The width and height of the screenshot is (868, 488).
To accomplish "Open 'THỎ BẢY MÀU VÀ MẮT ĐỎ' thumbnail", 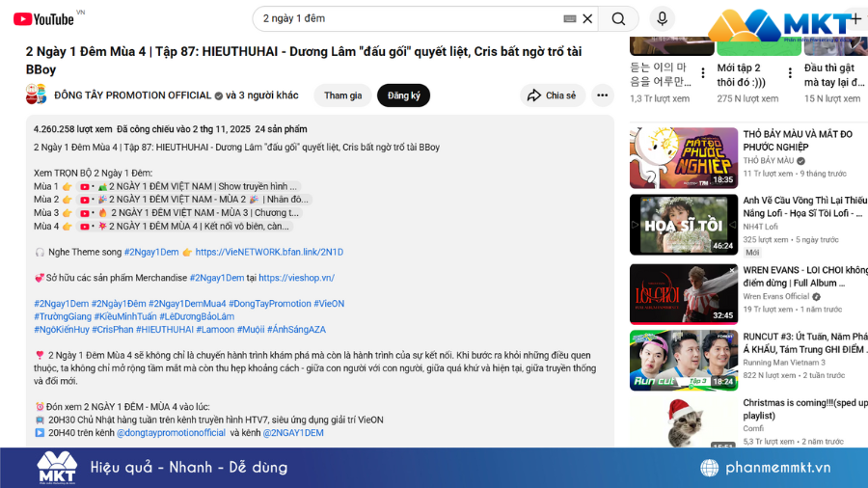I will (684, 158).
